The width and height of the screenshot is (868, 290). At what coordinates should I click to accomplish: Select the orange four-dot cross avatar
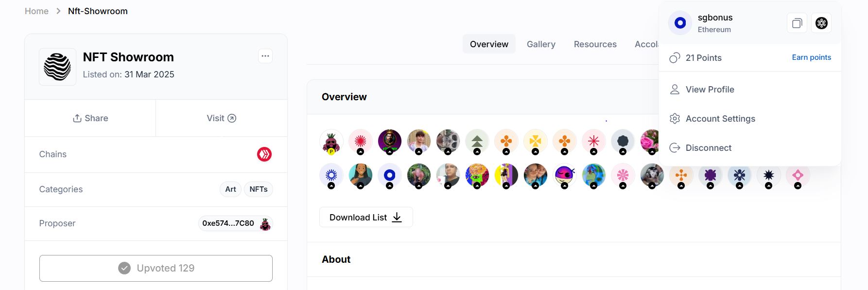681,176
